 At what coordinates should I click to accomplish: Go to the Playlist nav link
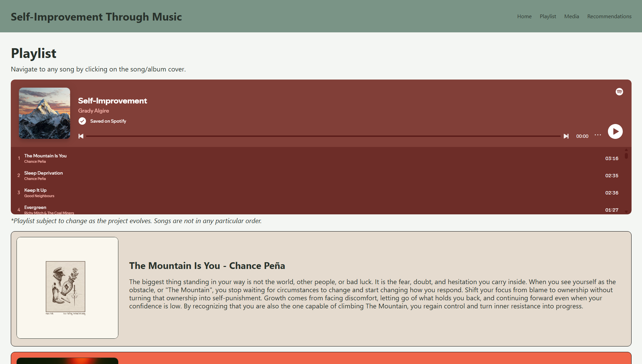click(548, 16)
